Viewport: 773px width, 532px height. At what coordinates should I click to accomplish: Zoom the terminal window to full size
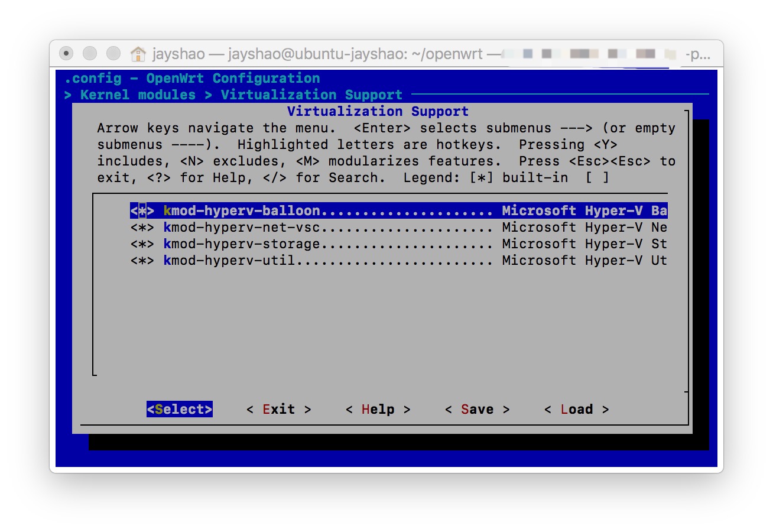[113, 53]
